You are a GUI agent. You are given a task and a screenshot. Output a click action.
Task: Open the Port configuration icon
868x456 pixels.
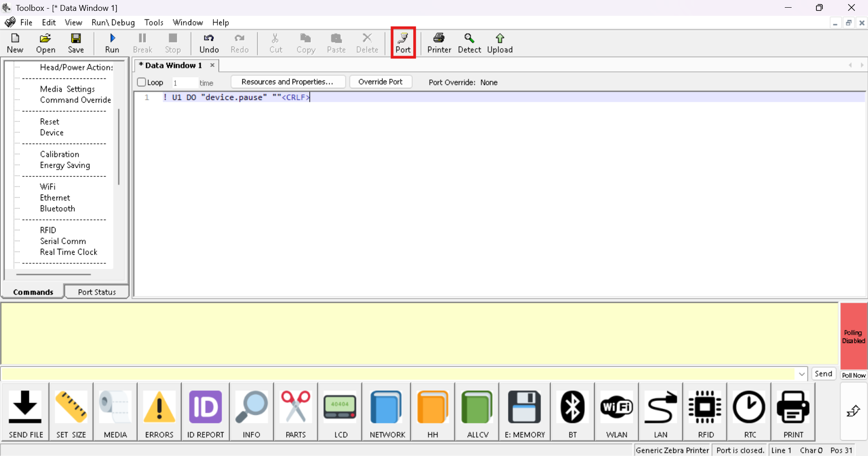coord(403,43)
